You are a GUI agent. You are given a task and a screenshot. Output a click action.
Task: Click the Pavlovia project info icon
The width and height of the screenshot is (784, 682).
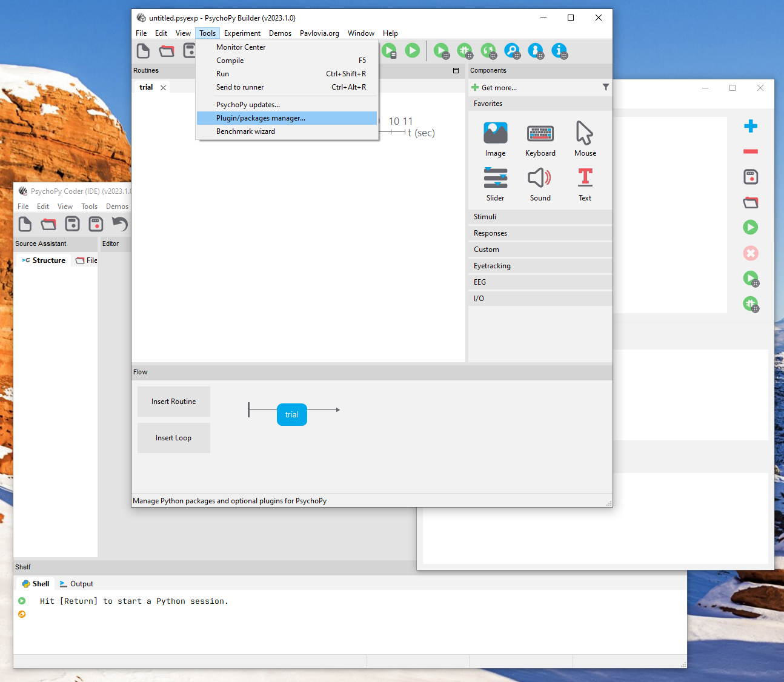(x=559, y=51)
